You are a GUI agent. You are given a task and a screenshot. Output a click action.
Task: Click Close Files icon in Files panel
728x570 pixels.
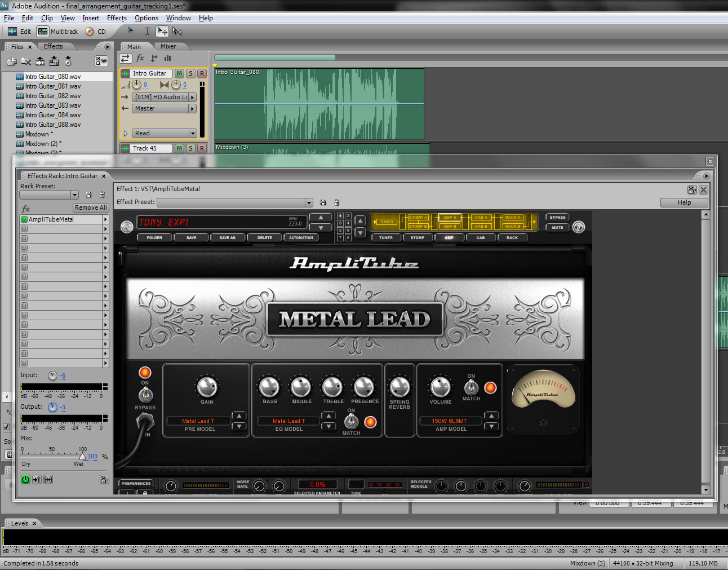click(26, 61)
